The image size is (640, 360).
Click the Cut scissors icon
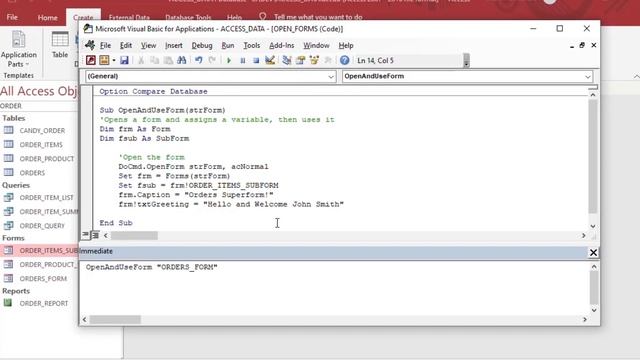(x=141, y=60)
